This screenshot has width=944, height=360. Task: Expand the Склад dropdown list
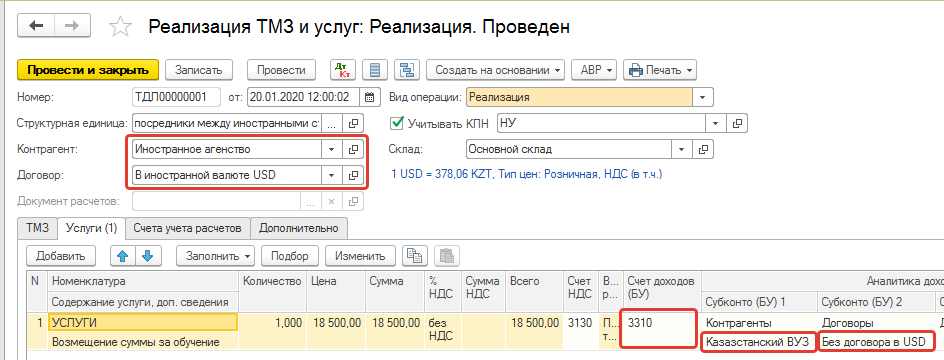[681, 149]
